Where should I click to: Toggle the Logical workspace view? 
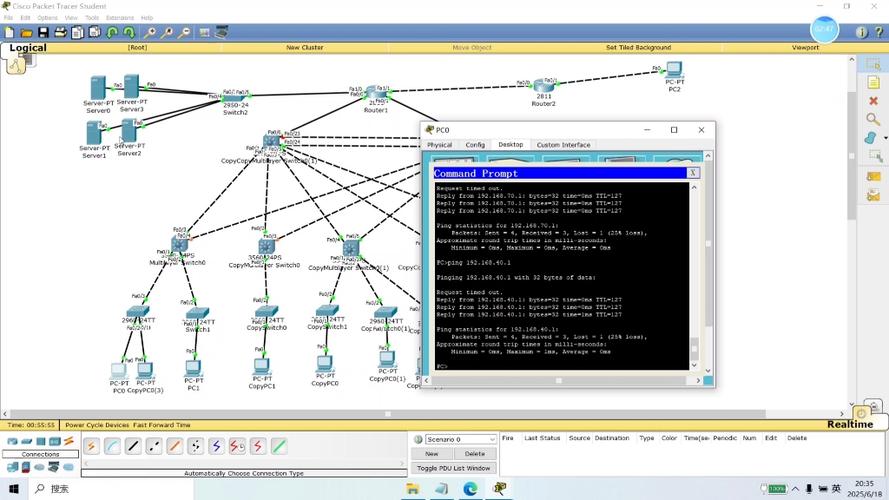(28, 48)
